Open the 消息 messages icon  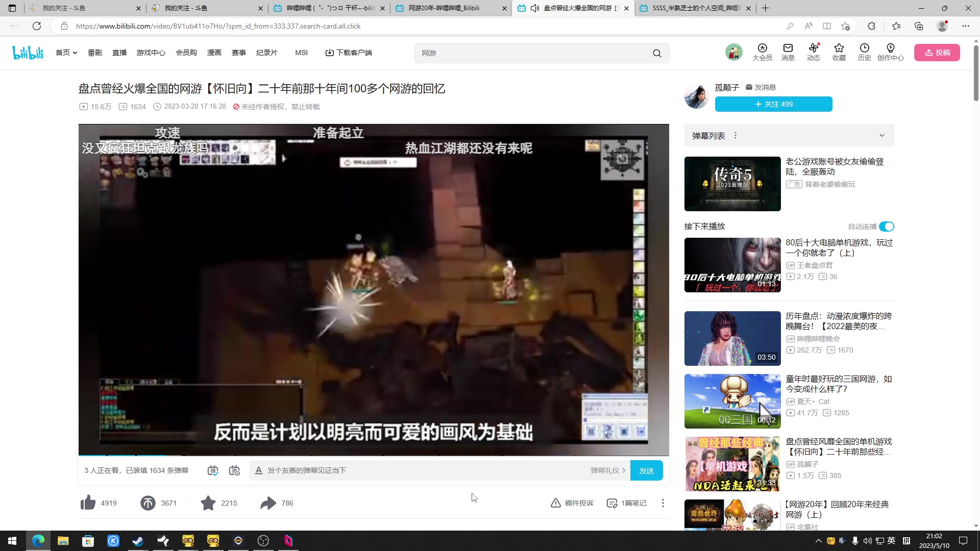pos(788,52)
